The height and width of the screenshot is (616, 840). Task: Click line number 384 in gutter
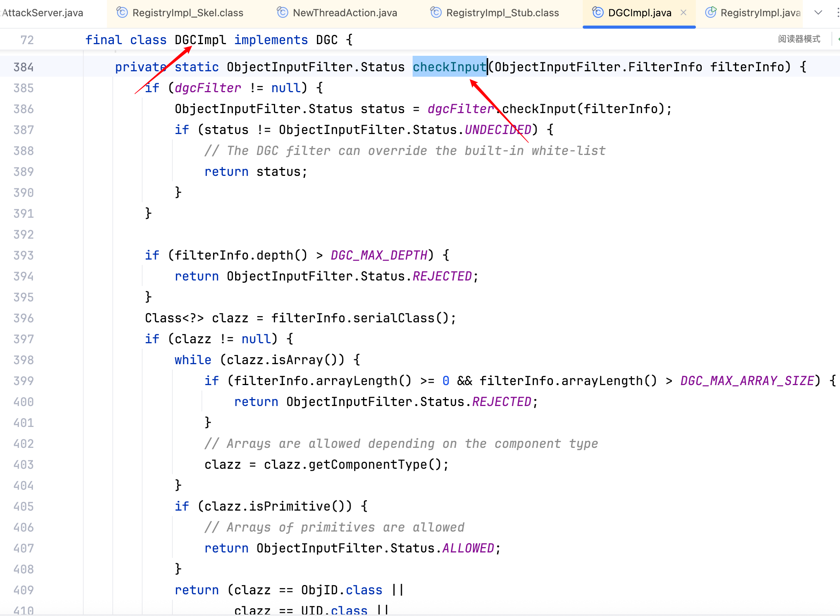pos(24,67)
